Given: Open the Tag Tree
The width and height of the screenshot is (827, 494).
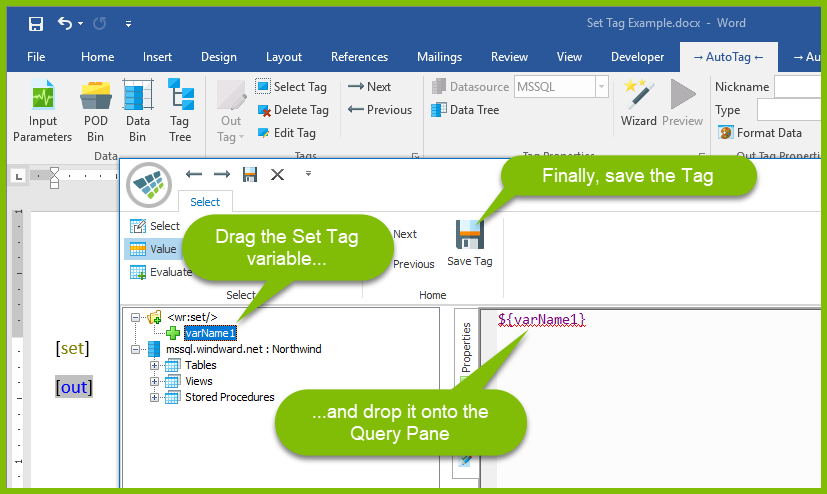Looking at the screenshot, I should (x=180, y=111).
